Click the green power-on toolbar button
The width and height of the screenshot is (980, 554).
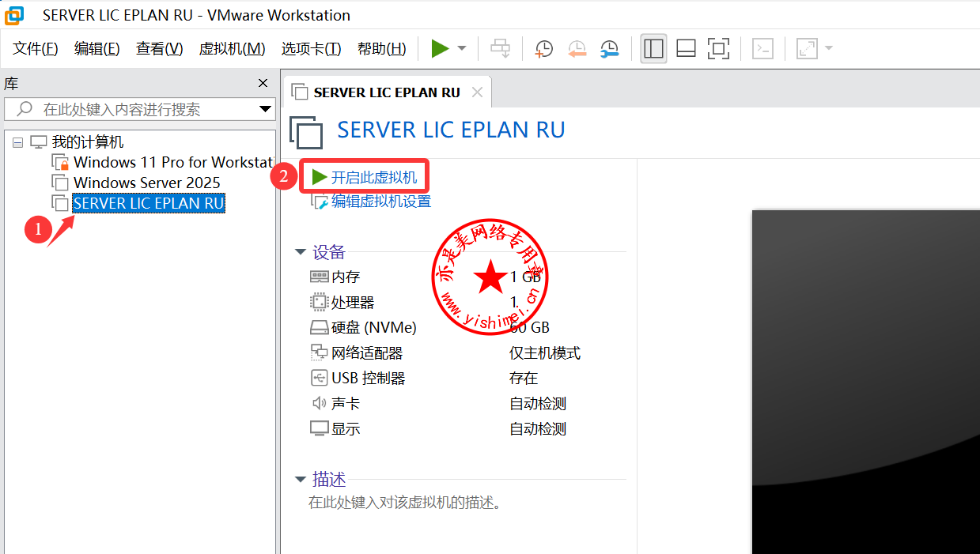pos(440,48)
